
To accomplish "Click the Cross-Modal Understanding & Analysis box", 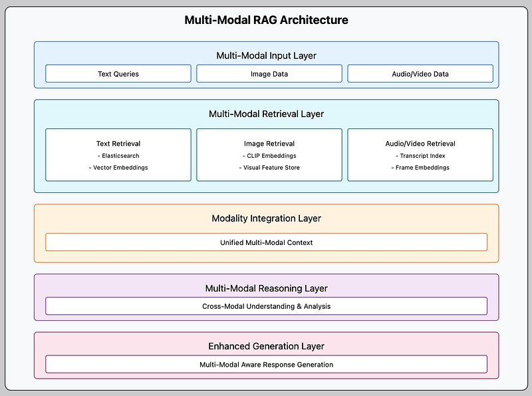I will 267,306.
